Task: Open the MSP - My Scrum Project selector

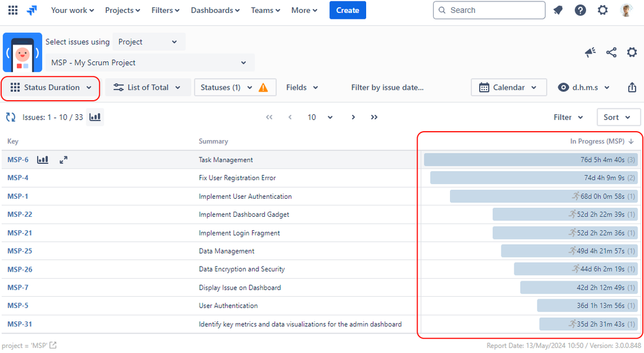Action: [150, 63]
